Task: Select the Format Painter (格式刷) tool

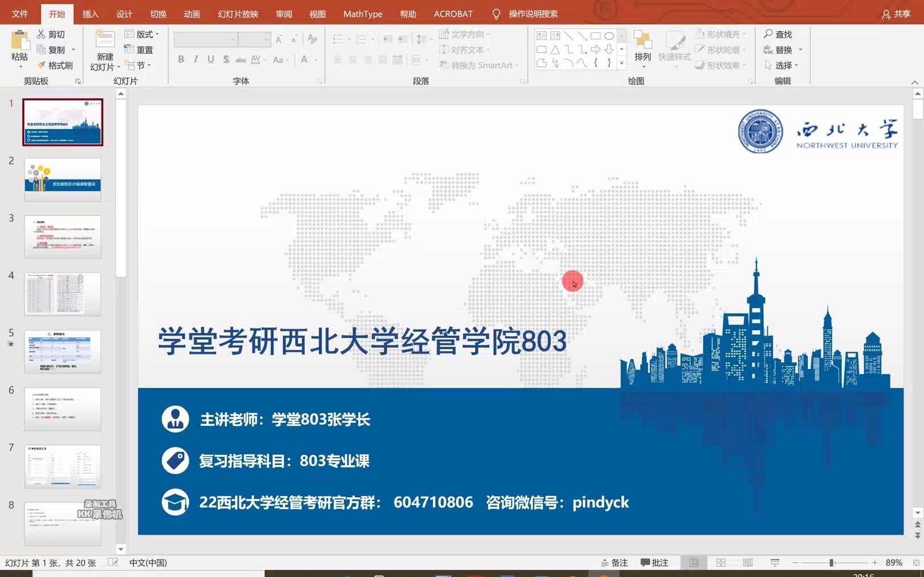Action: tap(56, 66)
